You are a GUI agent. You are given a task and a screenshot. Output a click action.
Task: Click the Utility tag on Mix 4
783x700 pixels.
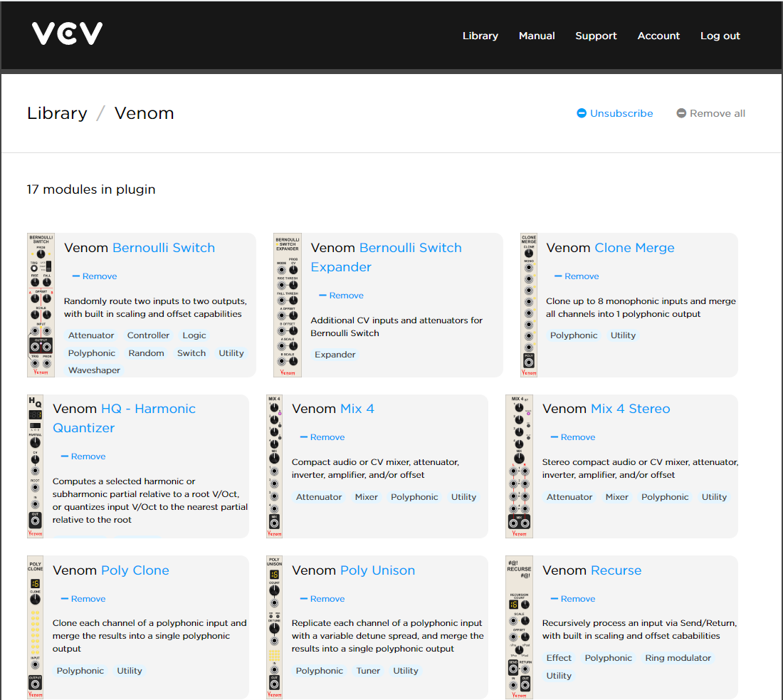pos(463,496)
